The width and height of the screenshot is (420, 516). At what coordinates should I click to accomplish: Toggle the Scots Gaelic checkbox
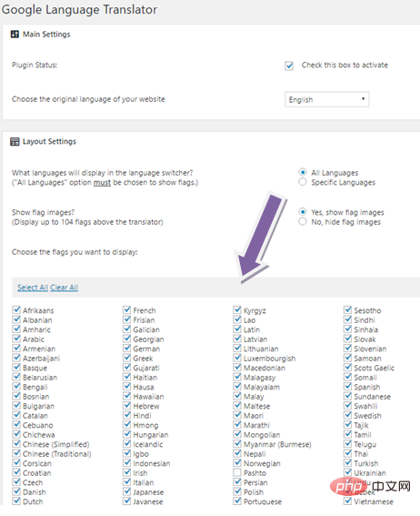[x=347, y=367]
